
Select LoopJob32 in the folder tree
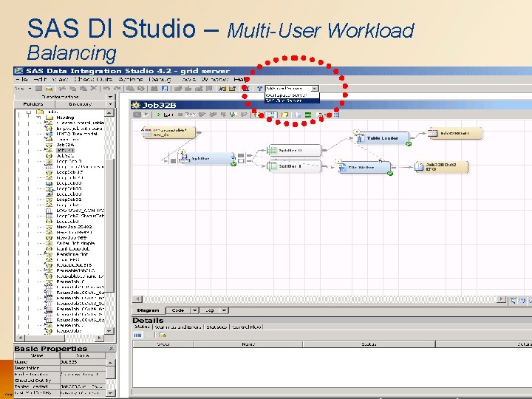(x=69, y=199)
